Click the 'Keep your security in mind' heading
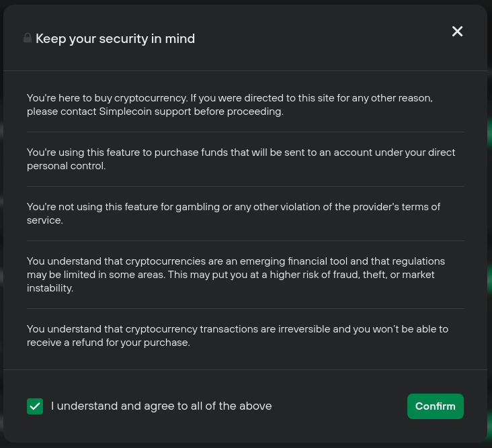The height and width of the screenshot is (448, 492). [115, 39]
